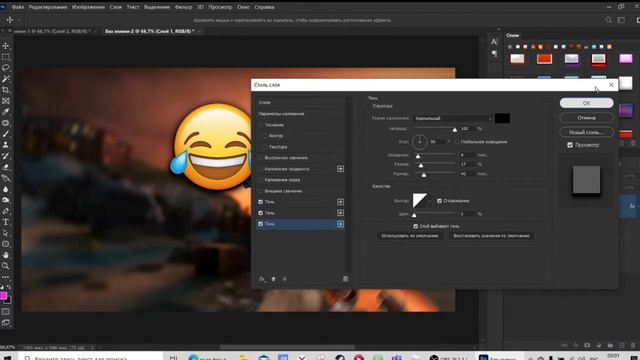Select the Crop tool
The image size is (640, 360).
6,90
